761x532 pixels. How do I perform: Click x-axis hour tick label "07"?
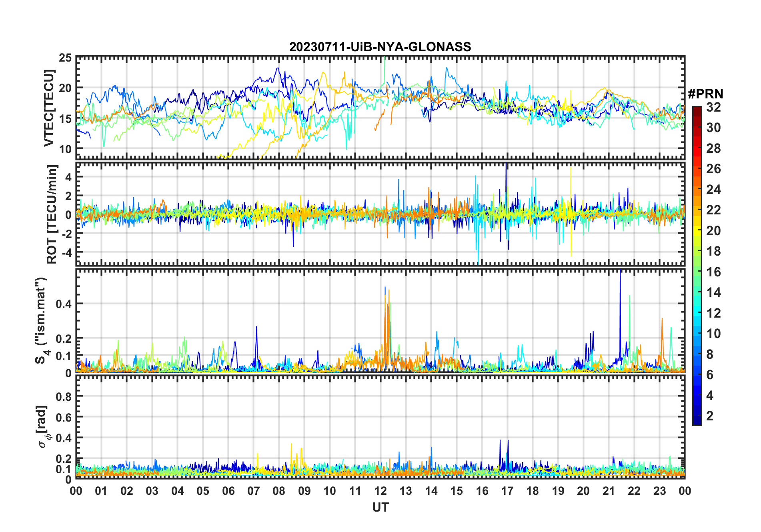(x=254, y=491)
